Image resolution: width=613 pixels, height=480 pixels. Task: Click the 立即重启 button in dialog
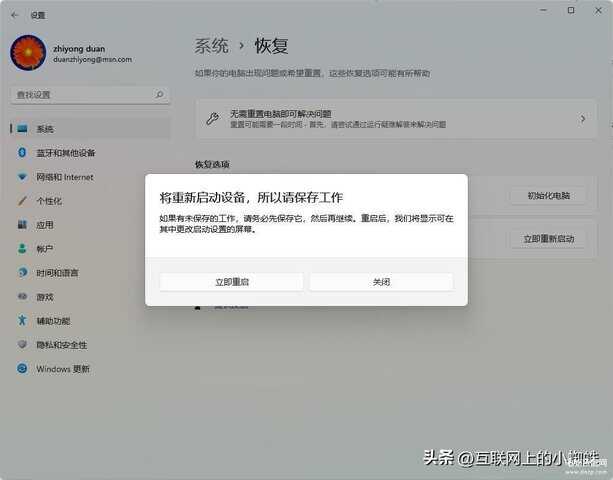(x=231, y=282)
